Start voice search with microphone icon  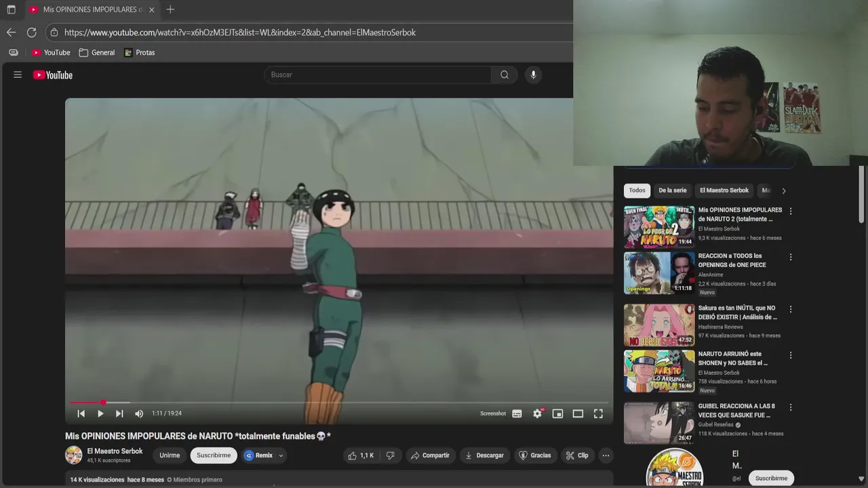click(x=533, y=75)
